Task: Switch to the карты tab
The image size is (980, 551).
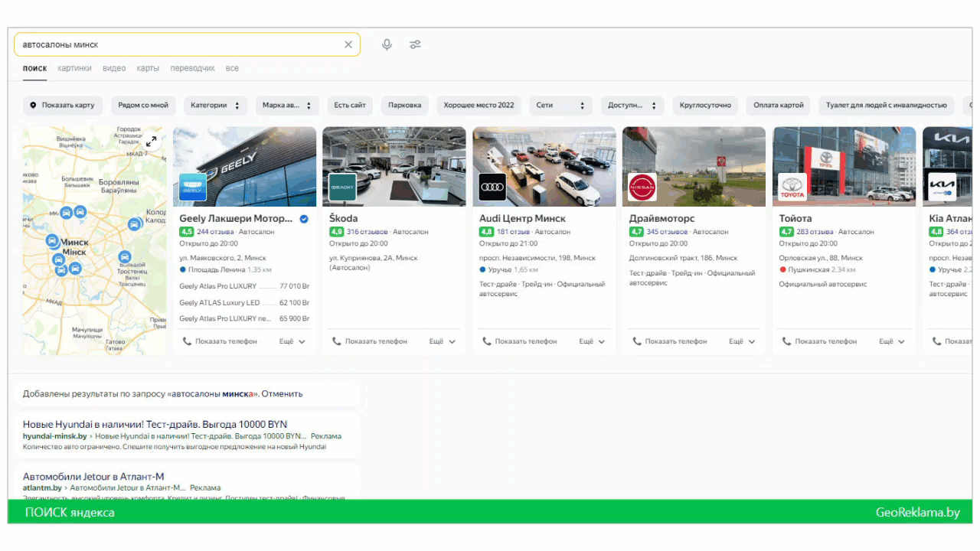Action: click(x=148, y=68)
